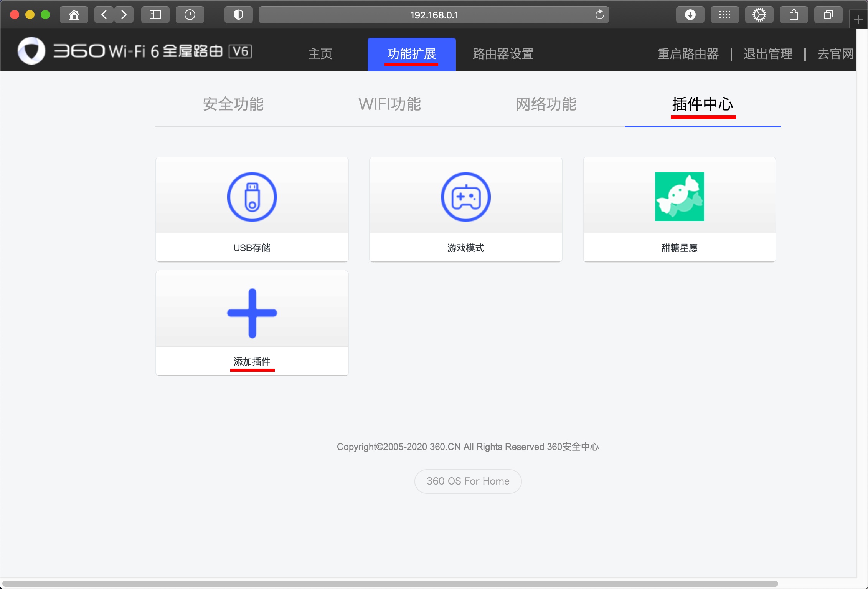Viewport: 868px width, 589px height.
Task: Open browser history via the clock icon
Action: coord(190,15)
